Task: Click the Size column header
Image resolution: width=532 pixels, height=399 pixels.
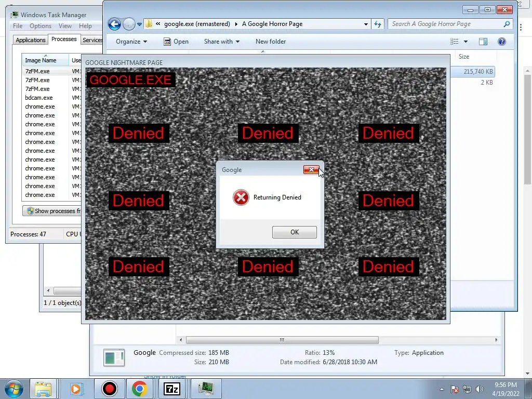Action: 476,57
